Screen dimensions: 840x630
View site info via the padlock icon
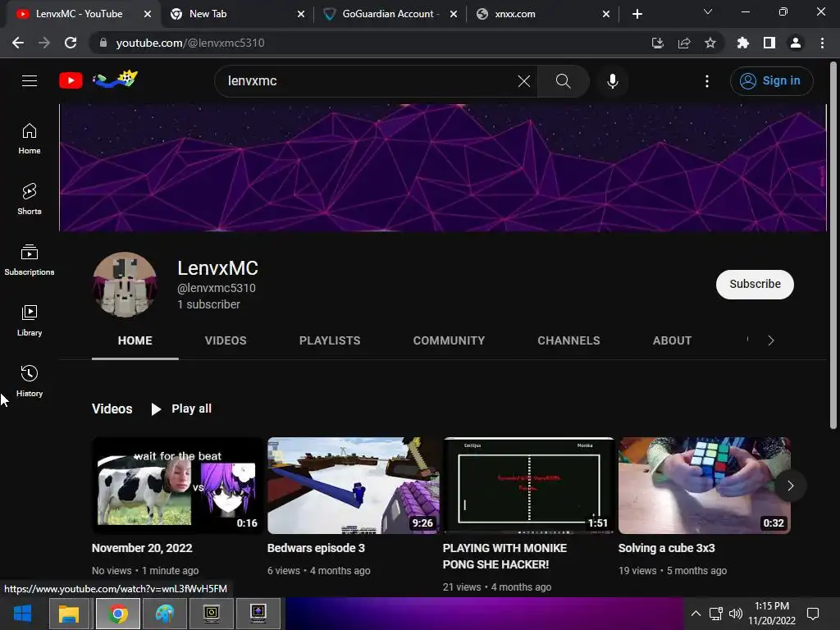[103, 43]
